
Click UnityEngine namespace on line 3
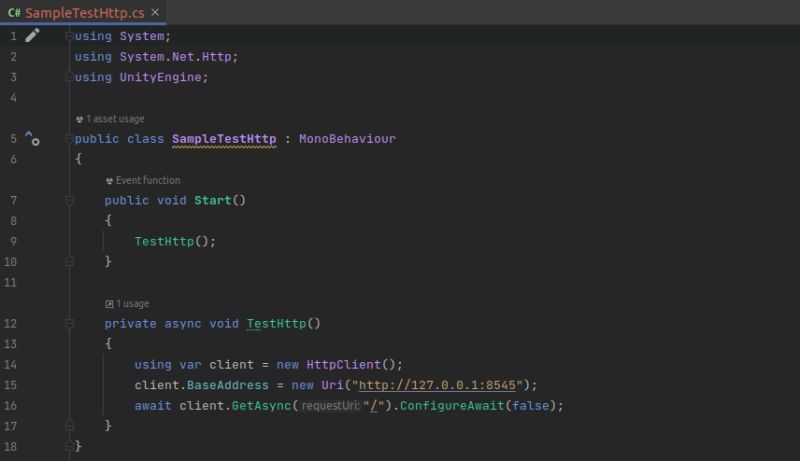[x=160, y=77]
